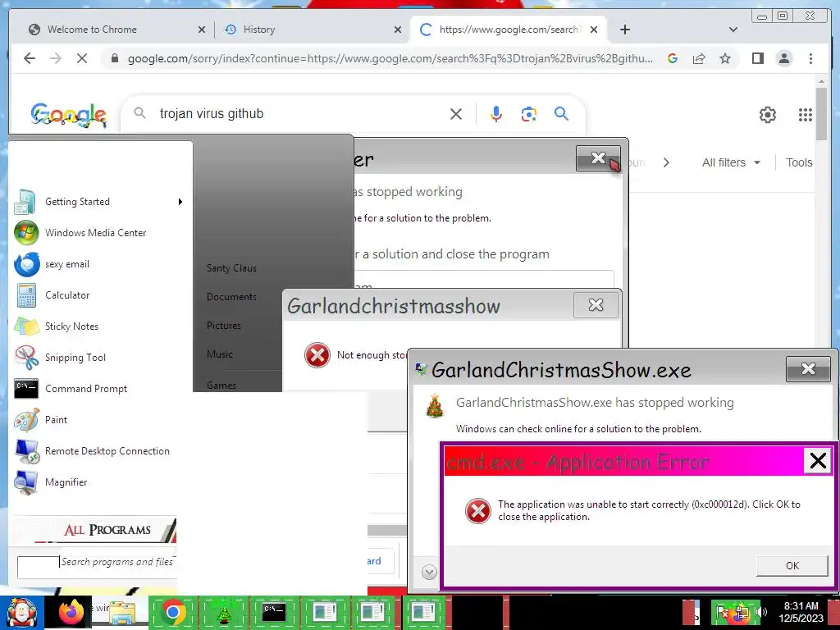This screenshot has width=840, height=630.
Task: Open Google quick settings gear
Action: click(768, 115)
